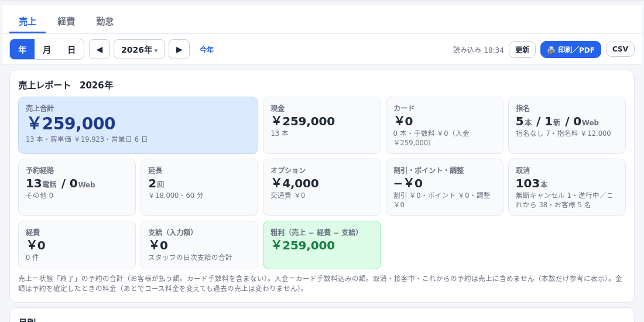This screenshot has height=322, width=644.
Task: Click the 支給（入力額） card
Action: (199, 245)
